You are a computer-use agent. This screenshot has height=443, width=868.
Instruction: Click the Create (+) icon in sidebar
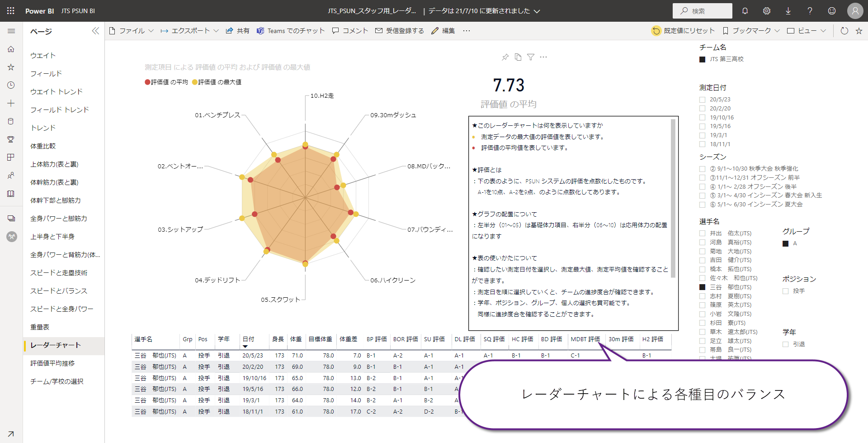click(x=11, y=103)
